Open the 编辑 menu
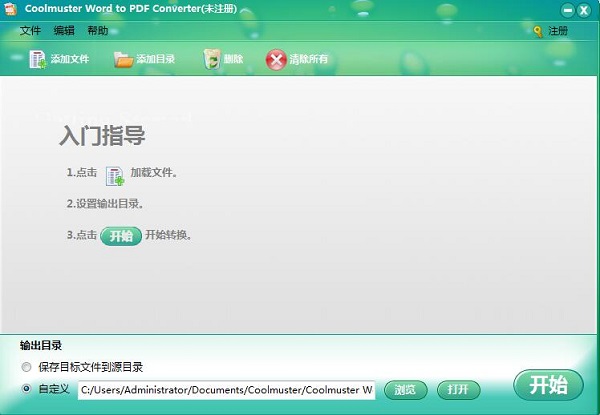Viewport: 600px width, 415px height. [x=64, y=31]
